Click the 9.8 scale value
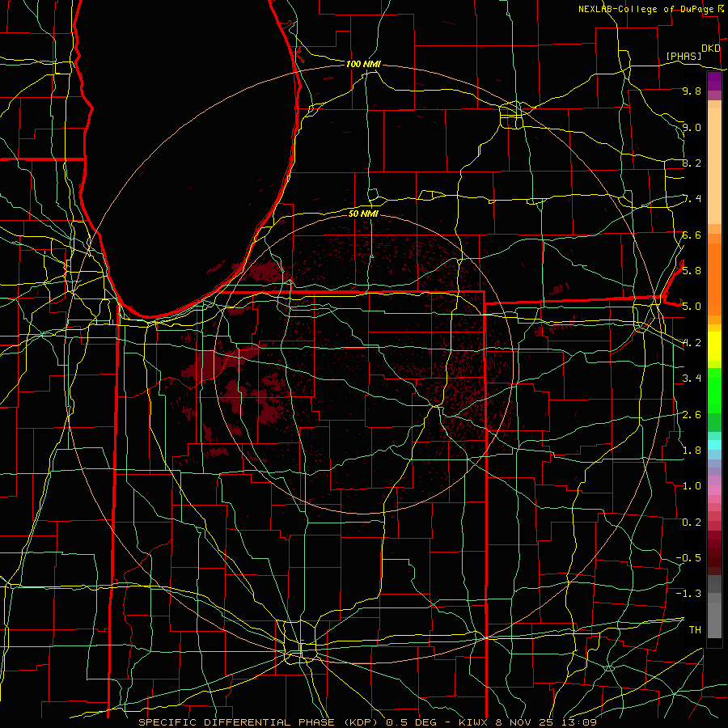This screenshot has height=728, width=728. pos(692,91)
